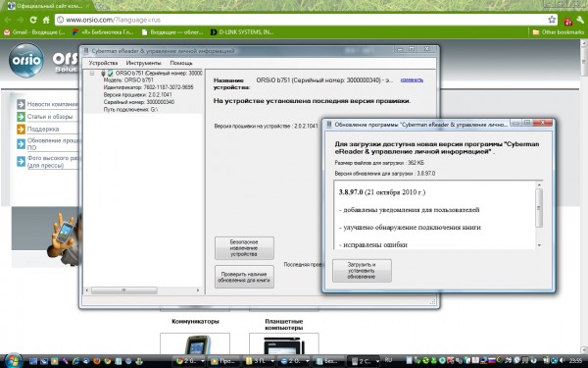Click the blue arrow icon beside Фото высокого разрешения
The width and height of the screenshot is (588, 368).
click(21, 162)
